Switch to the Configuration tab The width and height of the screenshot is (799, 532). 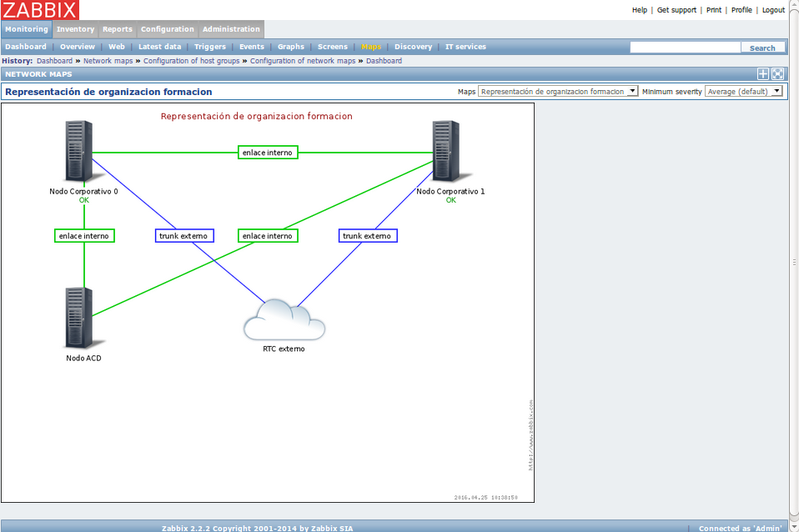click(167, 29)
